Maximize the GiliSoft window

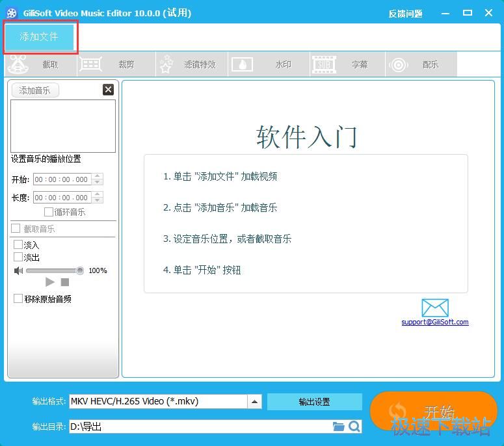(468, 13)
